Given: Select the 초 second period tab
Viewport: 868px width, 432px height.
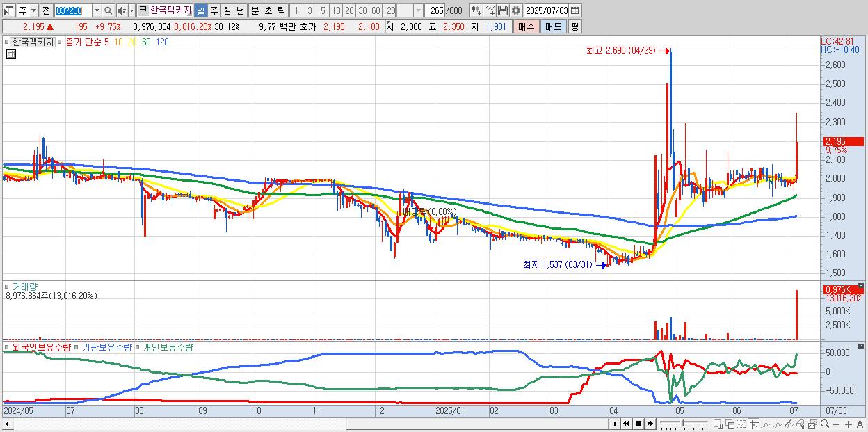Looking at the screenshot, I should [268, 10].
